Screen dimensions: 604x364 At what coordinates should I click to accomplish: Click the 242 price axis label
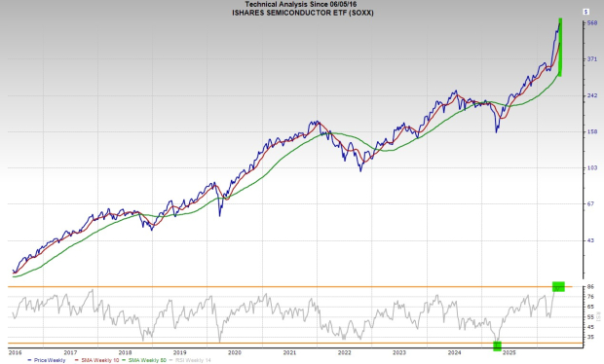click(x=592, y=95)
